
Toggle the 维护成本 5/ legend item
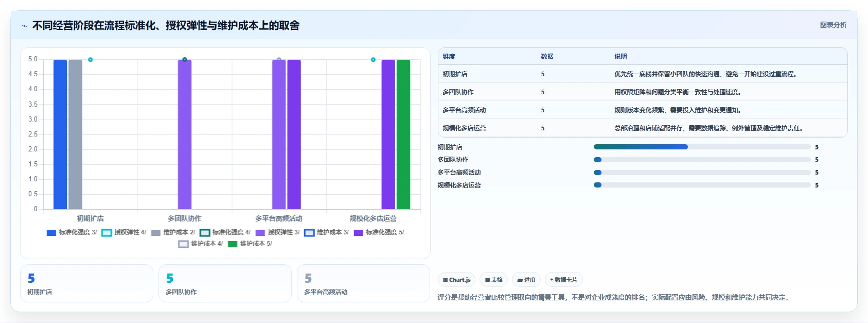[x=250, y=244]
